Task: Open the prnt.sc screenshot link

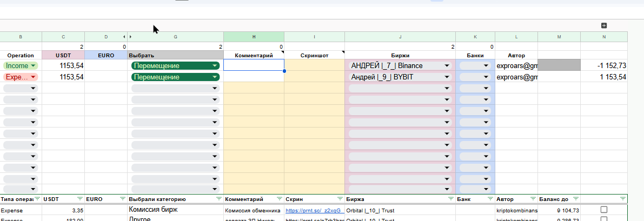Action: point(315,210)
